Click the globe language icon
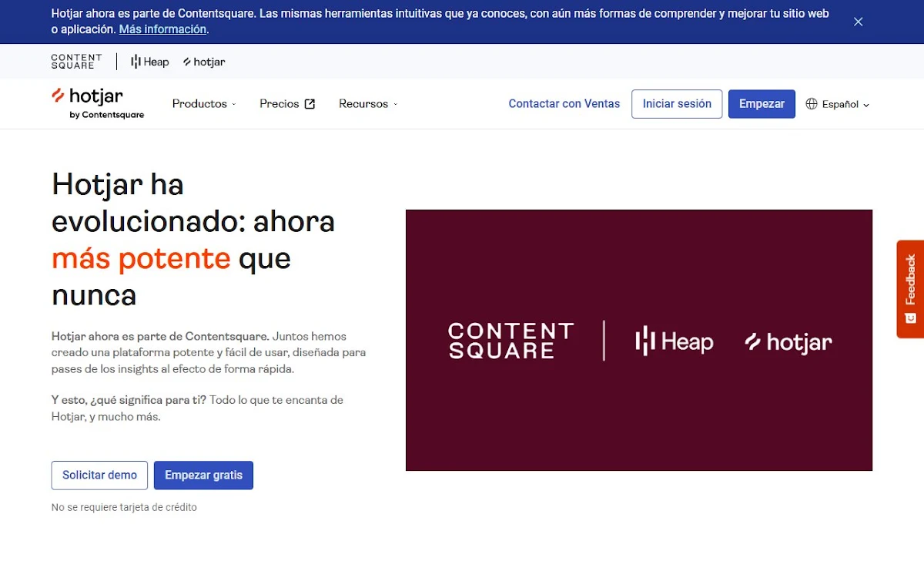The image size is (924, 578). point(812,104)
